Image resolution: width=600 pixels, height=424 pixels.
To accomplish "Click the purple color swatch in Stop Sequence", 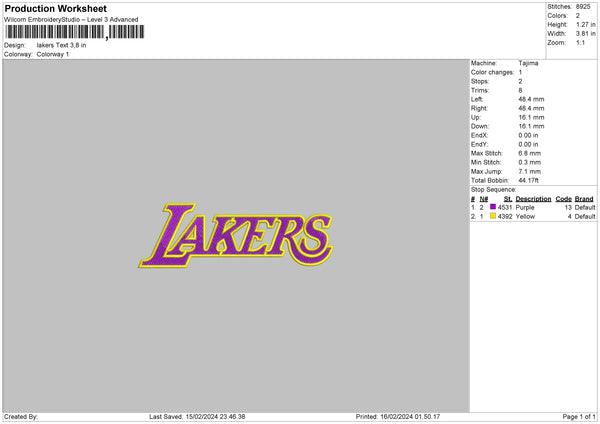I will tap(493, 207).
